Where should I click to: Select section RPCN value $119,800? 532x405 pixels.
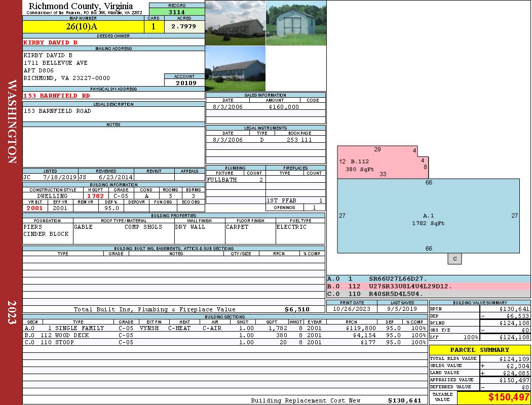click(x=361, y=328)
